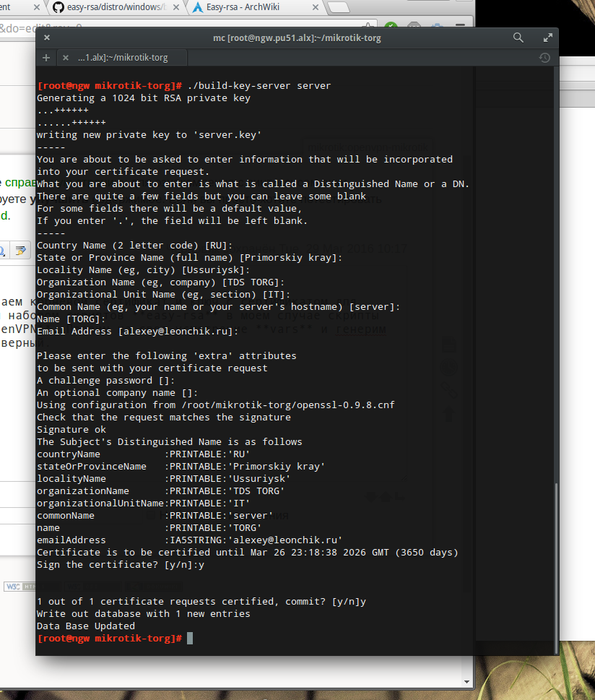Viewport: 595px width, 700px height.
Task: Click the 'An optional company name []:' line
Action: (x=117, y=393)
